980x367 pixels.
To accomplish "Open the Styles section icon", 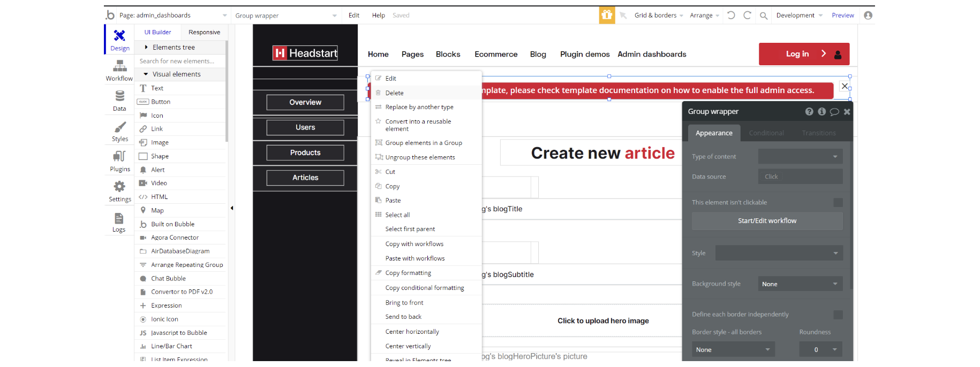I will 119,131.
